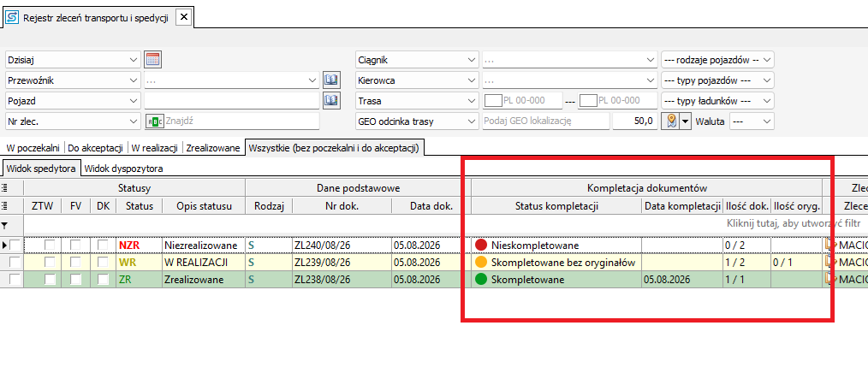This screenshot has width=868, height=367.
Task: Click the ABC icon in Znajdź field
Action: (154, 121)
